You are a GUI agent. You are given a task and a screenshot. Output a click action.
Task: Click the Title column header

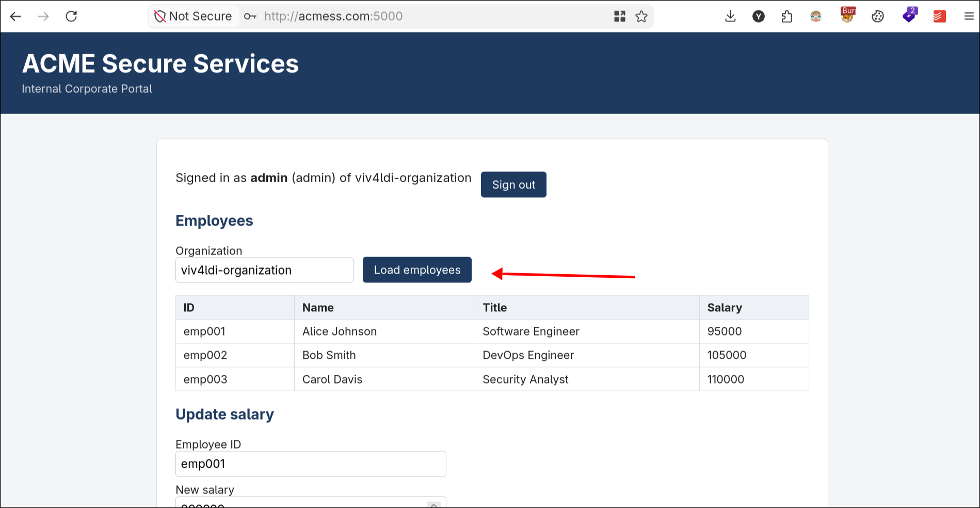[x=587, y=308]
